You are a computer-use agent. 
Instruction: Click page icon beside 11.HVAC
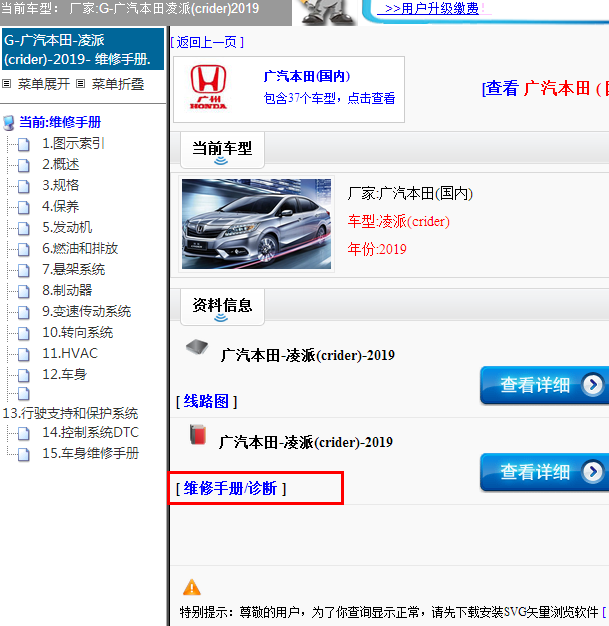coord(24,354)
